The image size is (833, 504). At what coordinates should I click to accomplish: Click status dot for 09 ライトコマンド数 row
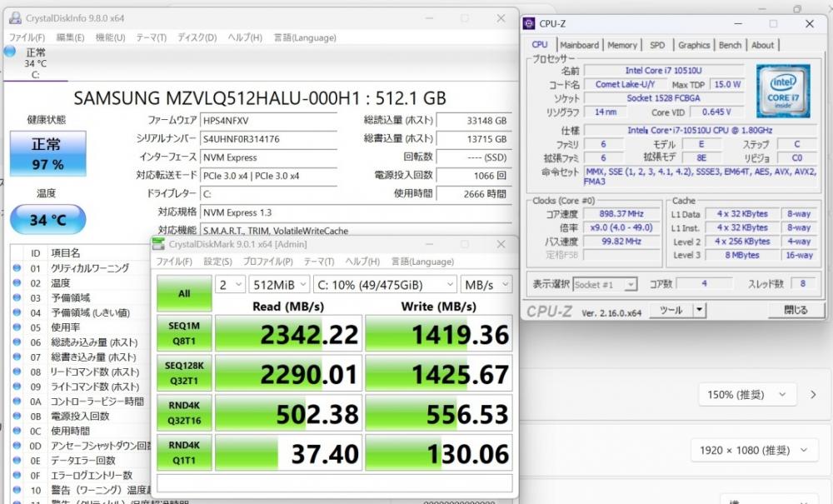pos(17,387)
